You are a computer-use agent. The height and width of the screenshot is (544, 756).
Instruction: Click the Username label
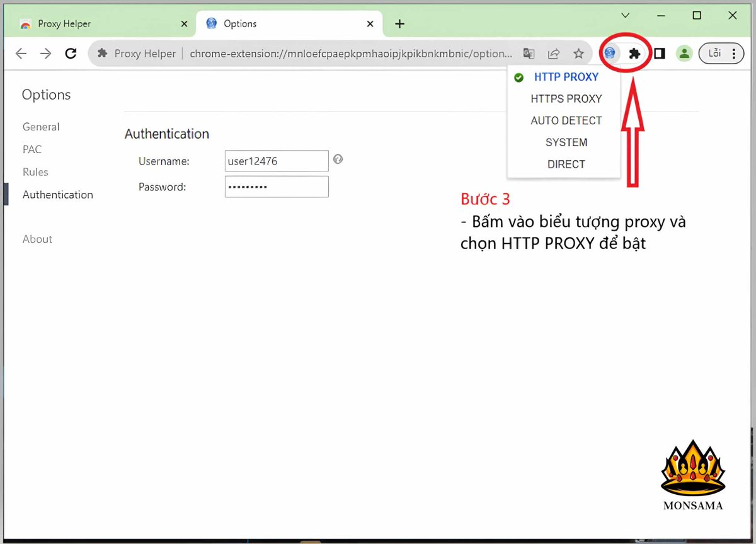pos(164,161)
